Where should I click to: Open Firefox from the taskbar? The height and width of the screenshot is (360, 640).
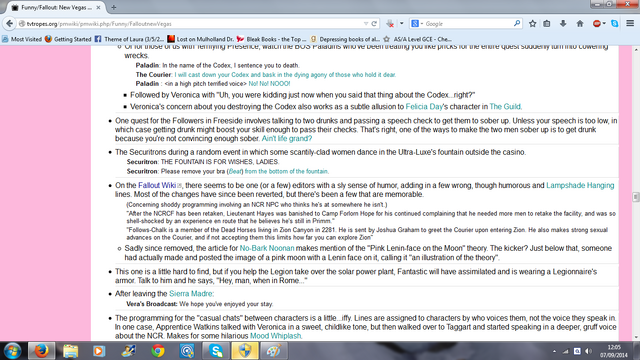pyautogui.click(x=41, y=351)
